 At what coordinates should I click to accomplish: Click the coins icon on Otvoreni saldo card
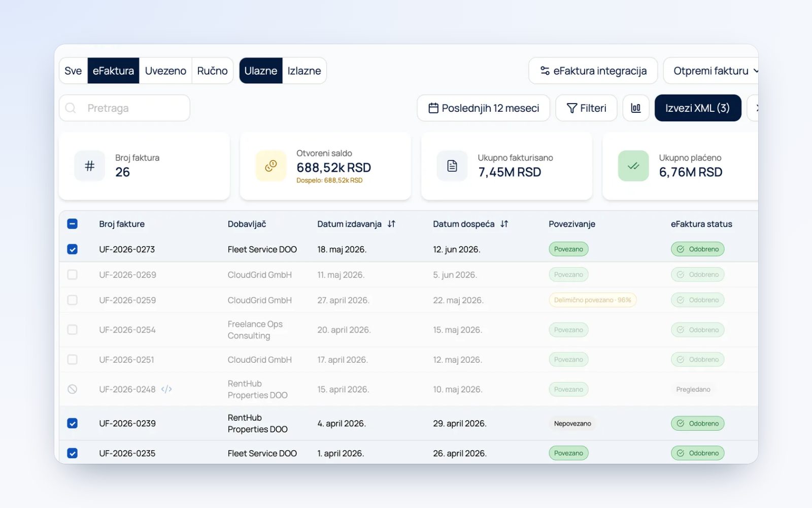point(271,166)
